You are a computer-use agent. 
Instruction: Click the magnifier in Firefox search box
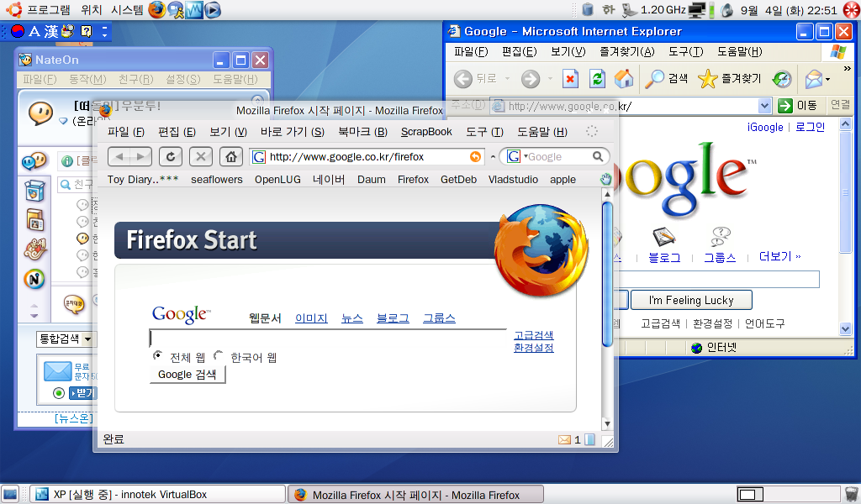(598, 157)
